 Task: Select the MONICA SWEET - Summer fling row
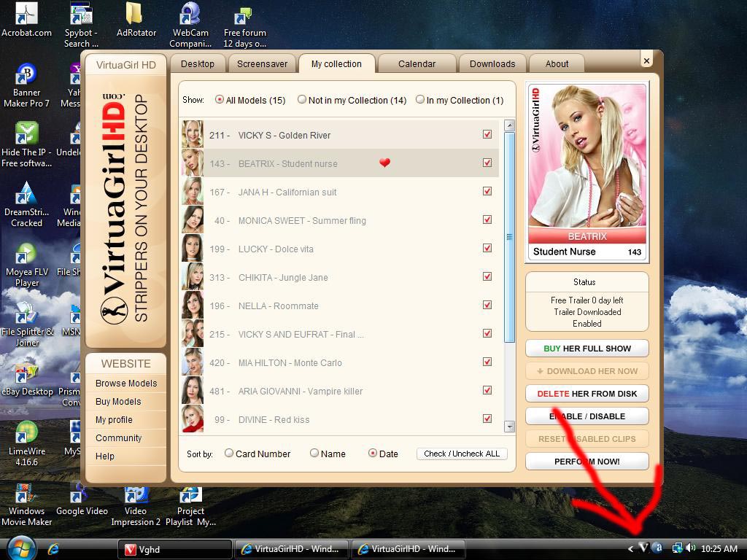pos(339,220)
